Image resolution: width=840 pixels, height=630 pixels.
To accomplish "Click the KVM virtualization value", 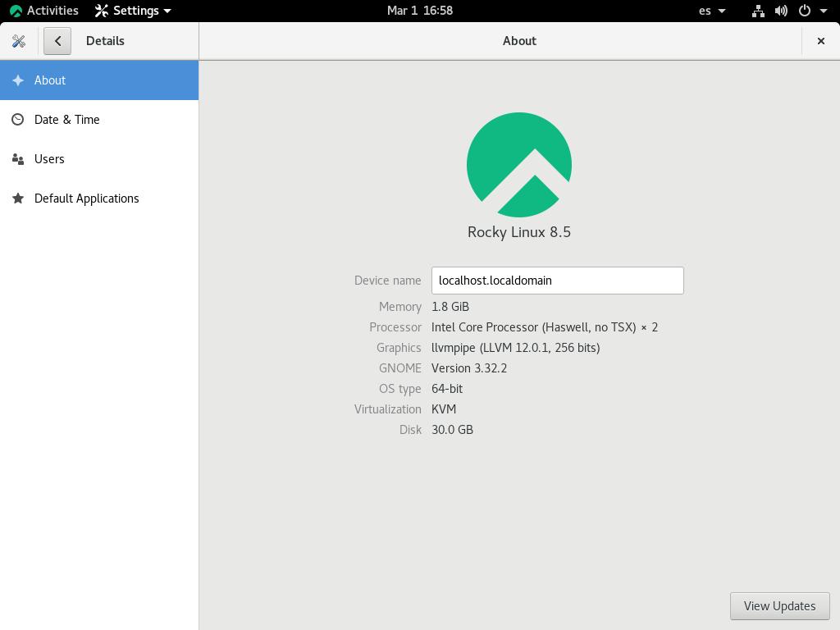I will (x=444, y=409).
